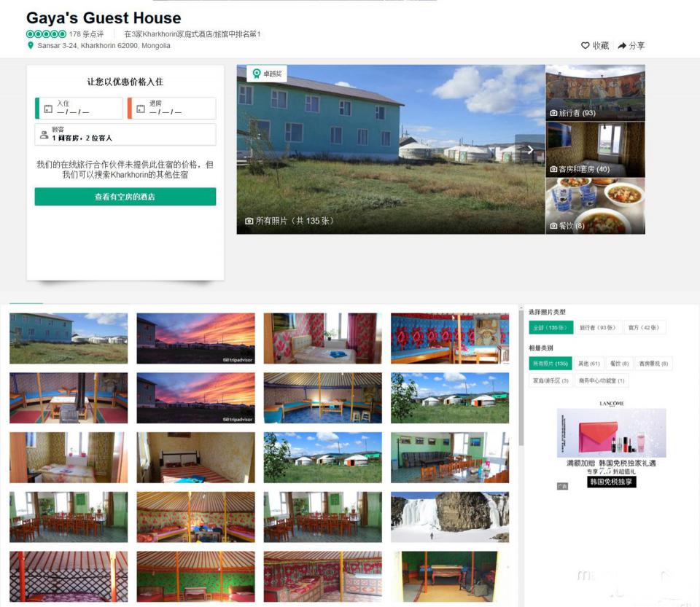The height and width of the screenshot is (607, 700).
Task: Click green view hotels with availability button
Action: [125, 197]
